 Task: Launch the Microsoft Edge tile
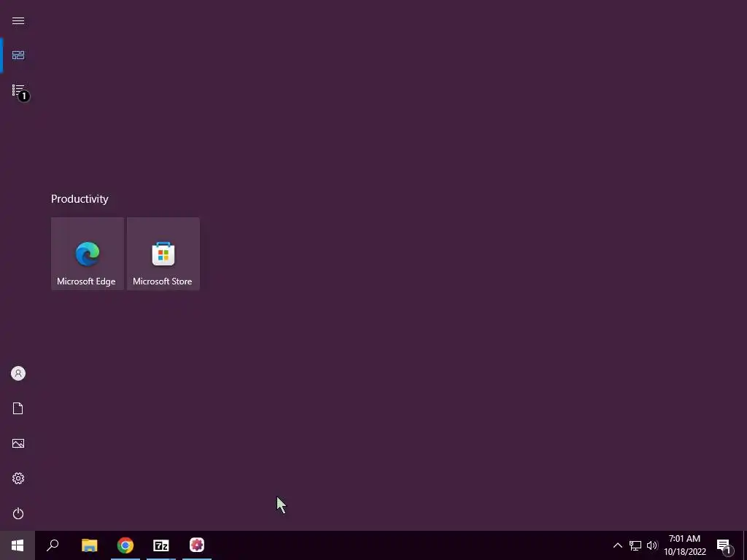pyautogui.click(x=88, y=254)
